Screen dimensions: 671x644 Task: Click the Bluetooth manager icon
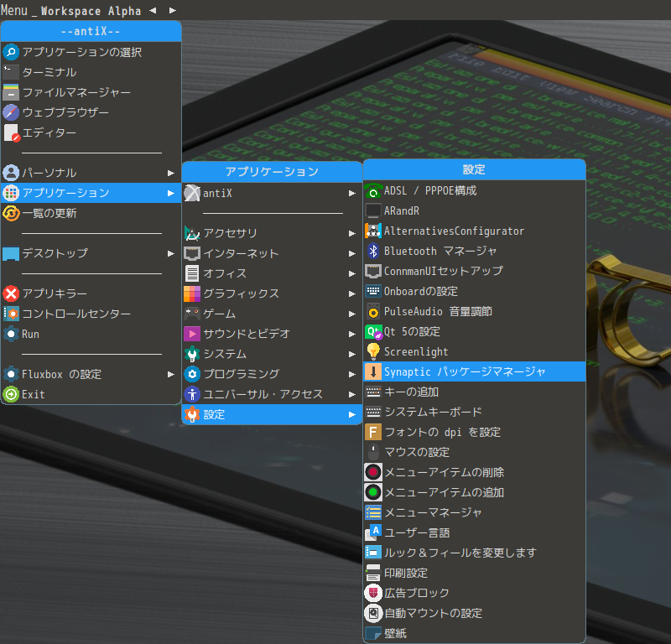373,252
